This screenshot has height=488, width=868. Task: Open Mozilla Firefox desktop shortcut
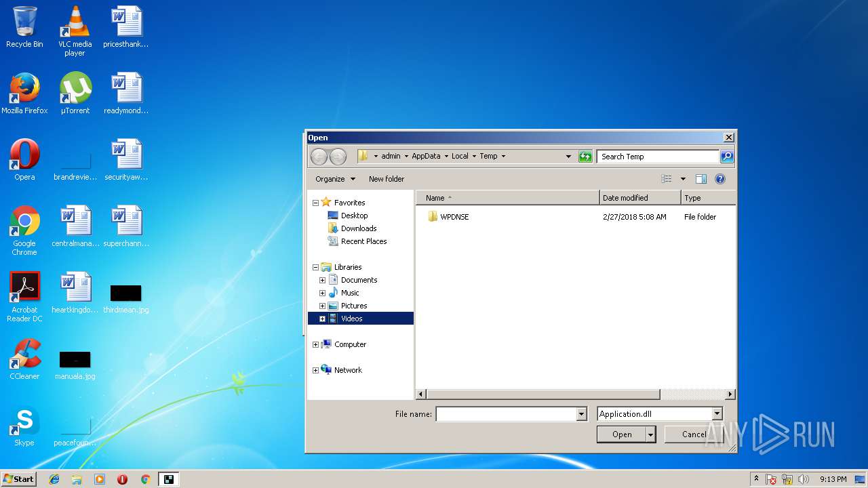coord(24,94)
